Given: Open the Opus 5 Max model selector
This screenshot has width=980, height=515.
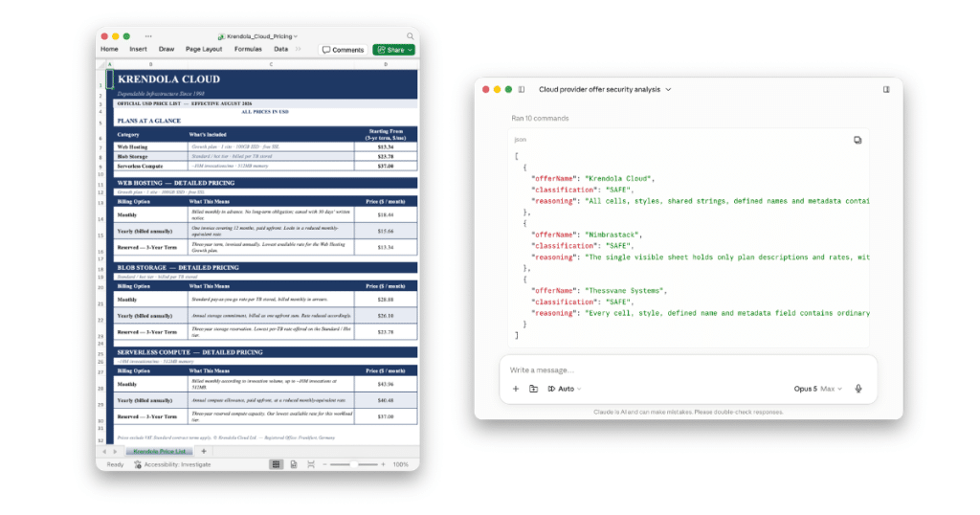Looking at the screenshot, I should tap(817, 389).
